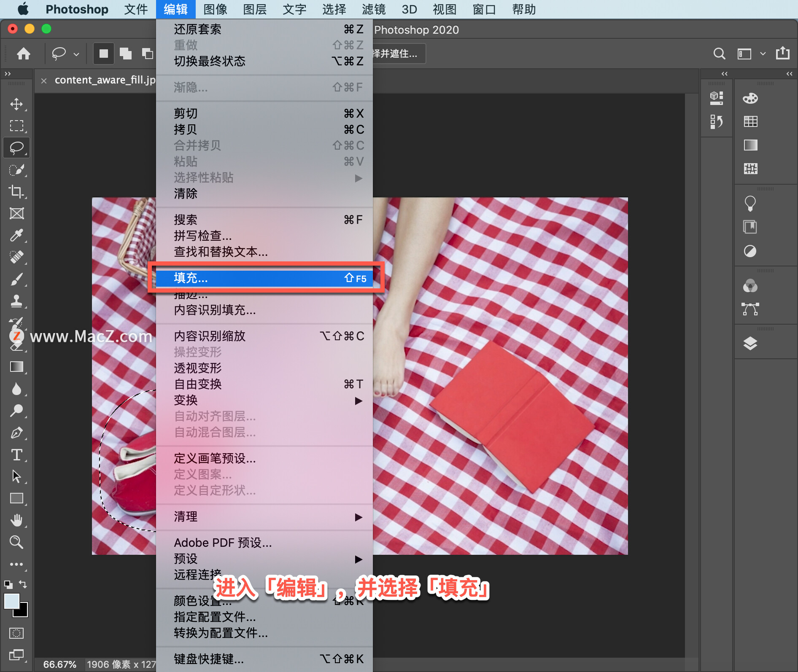Enable New Selection mode
The image size is (798, 672).
[x=104, y=54]
